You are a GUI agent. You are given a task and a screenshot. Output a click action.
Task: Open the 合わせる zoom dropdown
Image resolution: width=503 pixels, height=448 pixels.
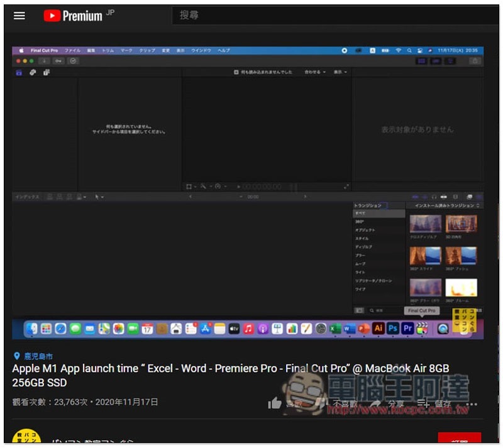(315, 72)
